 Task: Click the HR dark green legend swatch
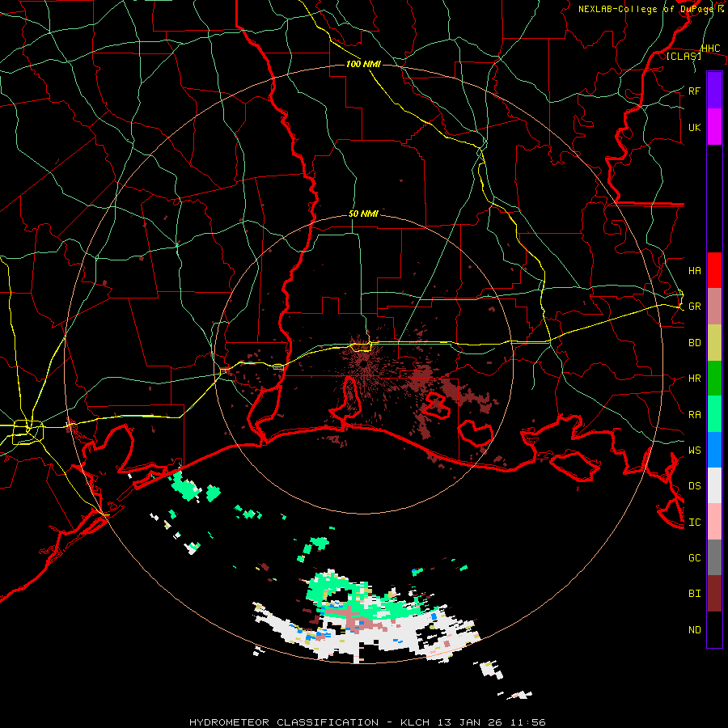coord(714,378)
